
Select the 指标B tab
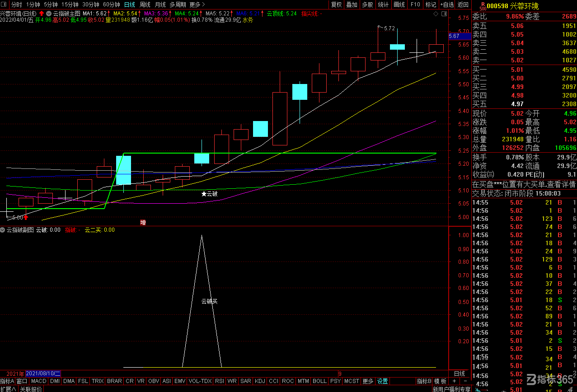click(424, 381)
